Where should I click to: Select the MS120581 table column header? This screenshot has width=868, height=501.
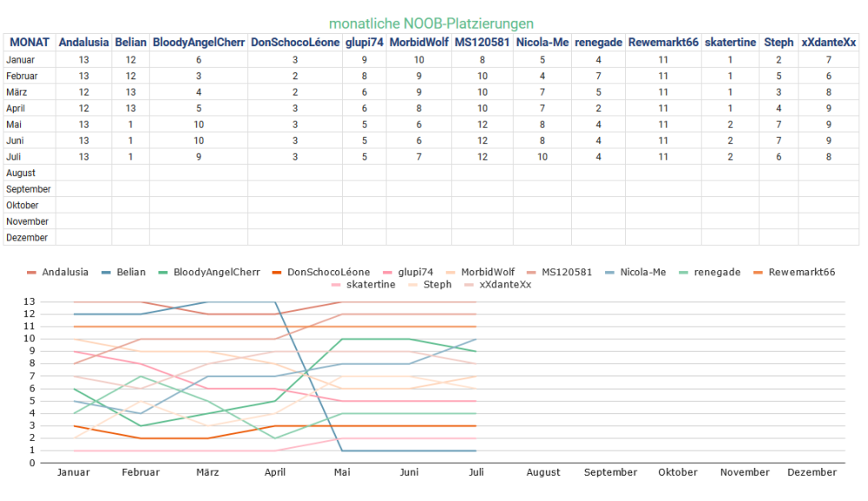click(482, 43)
